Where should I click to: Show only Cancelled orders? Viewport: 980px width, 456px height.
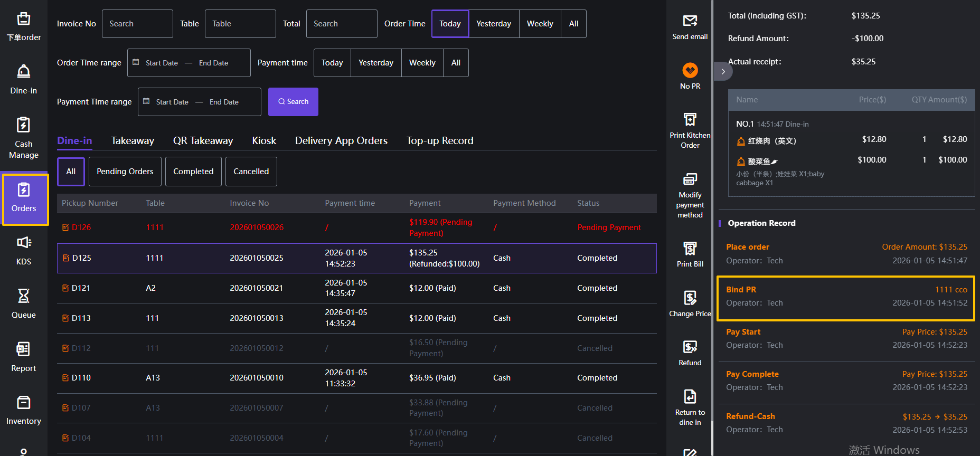[x=251, y=172]
